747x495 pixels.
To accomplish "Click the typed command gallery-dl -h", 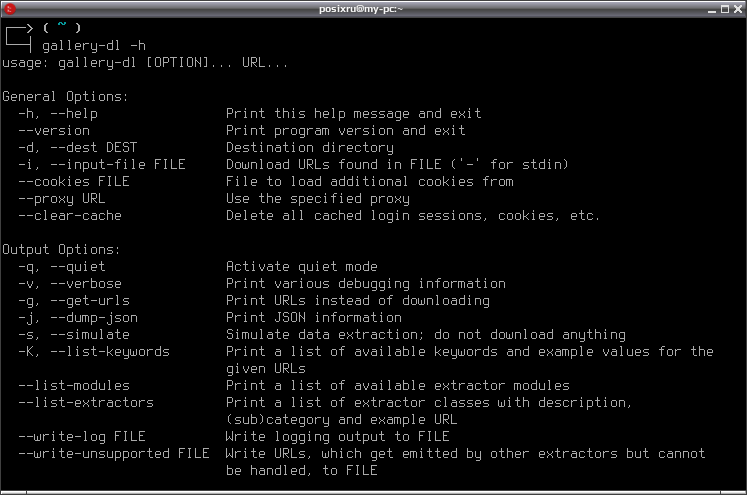I will 94,46.
